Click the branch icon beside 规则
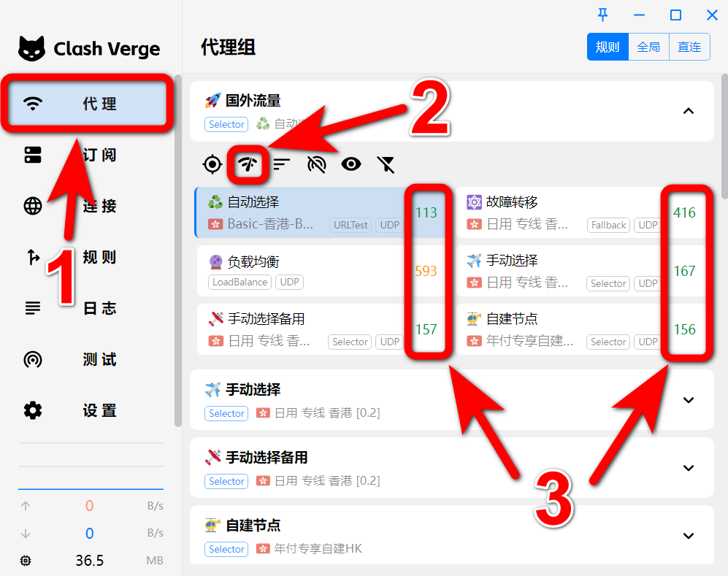Viewport: 728px width, 576px height. pos(33,257)
